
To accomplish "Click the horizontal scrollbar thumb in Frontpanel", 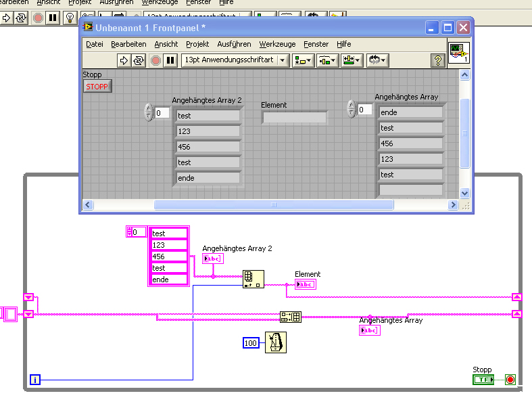I will [274, 204].
